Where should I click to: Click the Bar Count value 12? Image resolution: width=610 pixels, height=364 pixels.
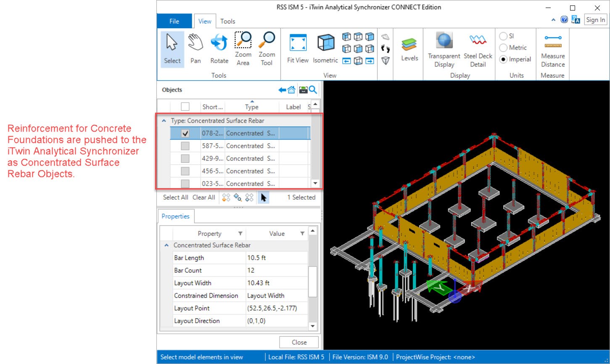pyautogui.click(x=277, y=270)
